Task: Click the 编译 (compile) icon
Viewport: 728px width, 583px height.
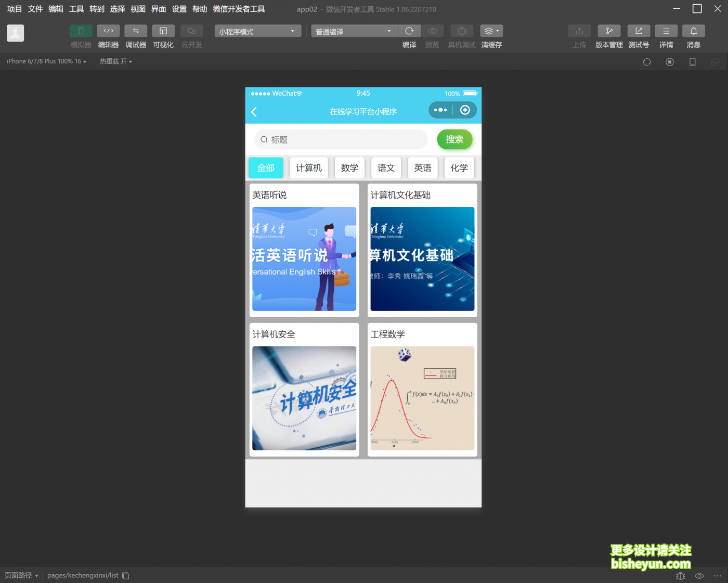Action: [409, 31]
